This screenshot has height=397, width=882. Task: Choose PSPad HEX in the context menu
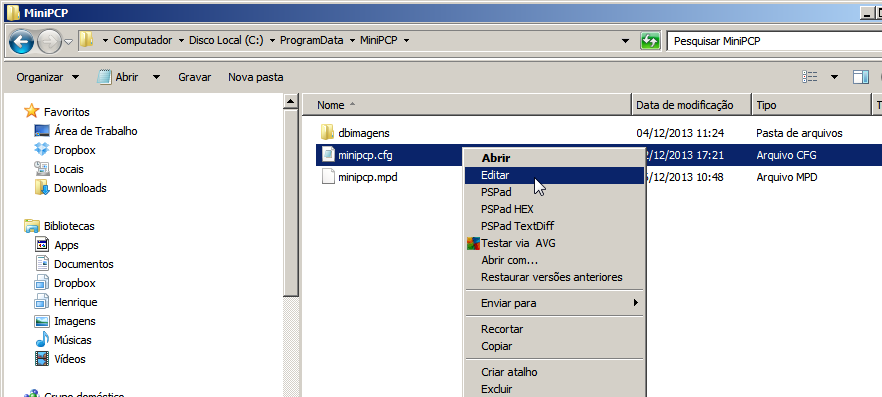[x=554, y=209]
